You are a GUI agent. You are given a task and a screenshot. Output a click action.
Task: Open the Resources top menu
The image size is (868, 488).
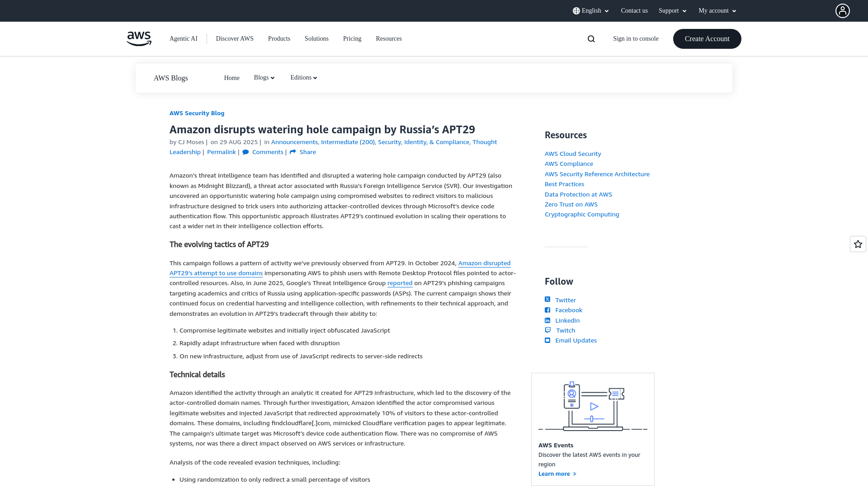389,39
